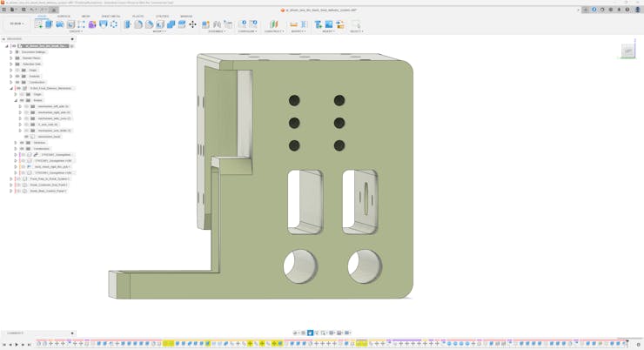
Task: Click the Move/Copy cross-arrows icon
Action: pyautogui.click(x=192, y=24)
